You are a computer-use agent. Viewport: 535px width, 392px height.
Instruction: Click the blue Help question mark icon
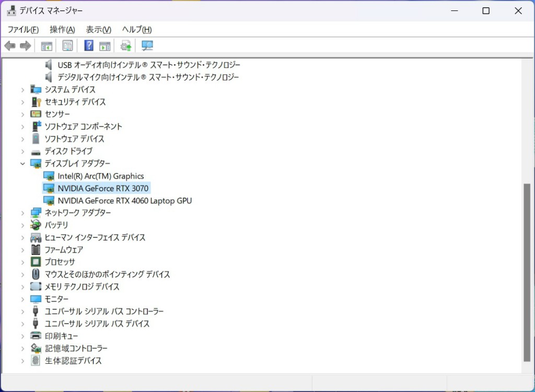click(x=89, y=46)
